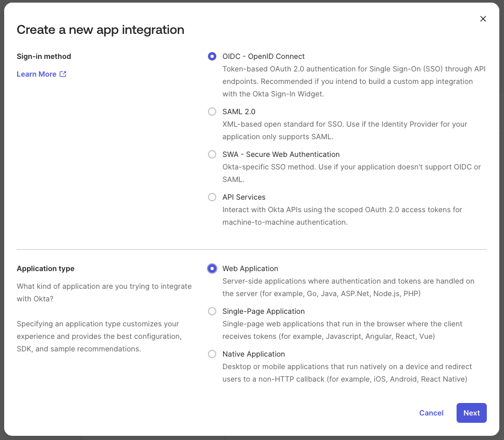Screen dimensions: 504x440
Task: Open the Learn More link
Action: click(x=36, y=74)
